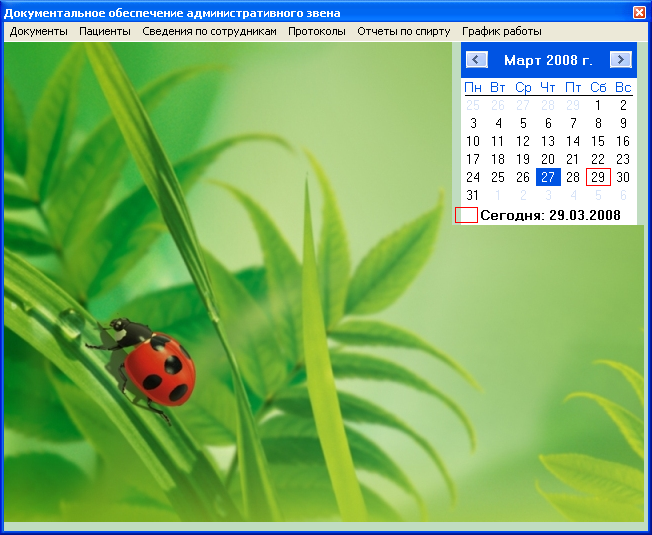Image resolution: width=652 pixels, height=535 pixels.
Task: Go to previous month in calendar
Action: [477, 59]
